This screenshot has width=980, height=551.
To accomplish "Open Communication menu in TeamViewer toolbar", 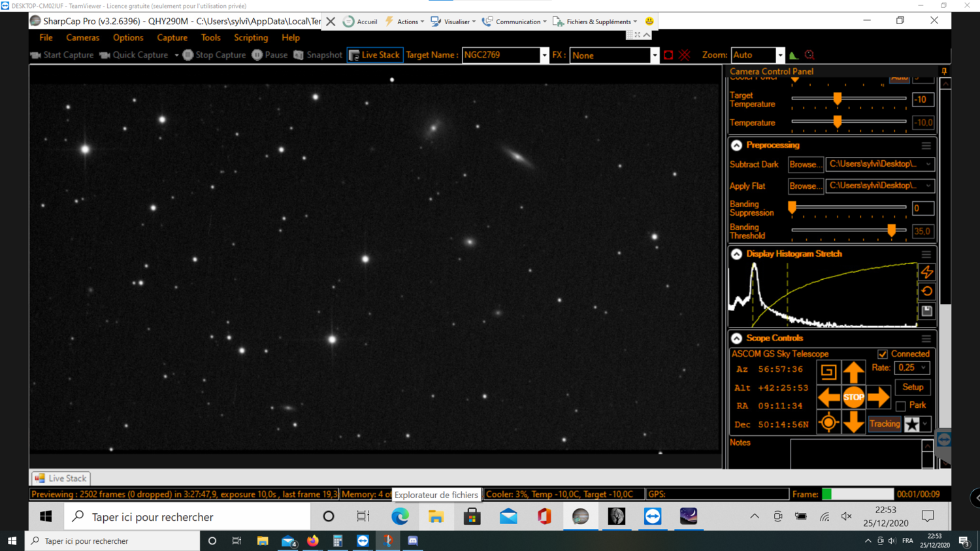I will click(x=514, y=22).
